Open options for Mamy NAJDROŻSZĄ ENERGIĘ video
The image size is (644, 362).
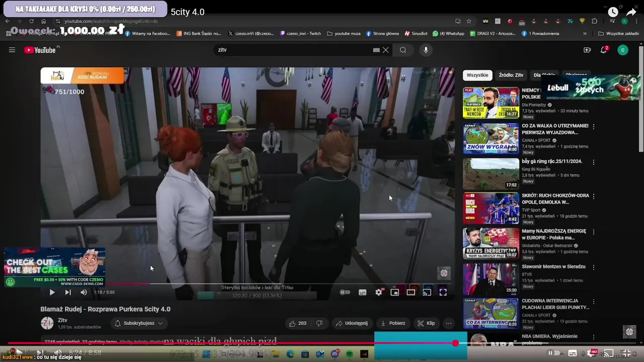(x=594, y=232)
